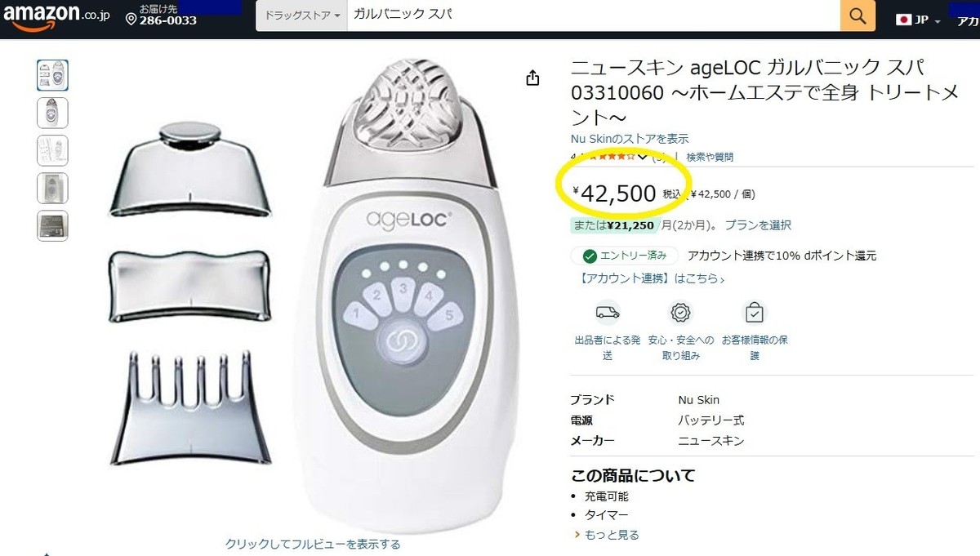
Task: Click the customer information protection icon
Action: (755, 313)
